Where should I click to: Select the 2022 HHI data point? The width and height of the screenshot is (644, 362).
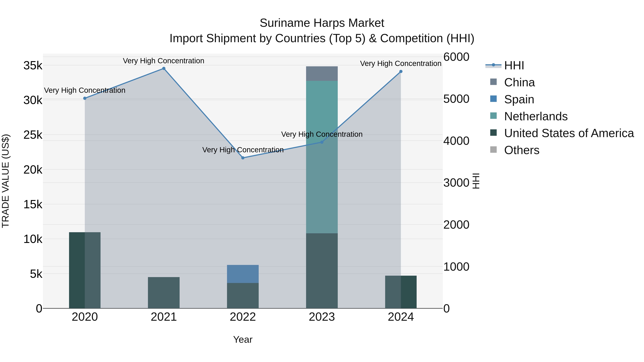tap(243, 158)
